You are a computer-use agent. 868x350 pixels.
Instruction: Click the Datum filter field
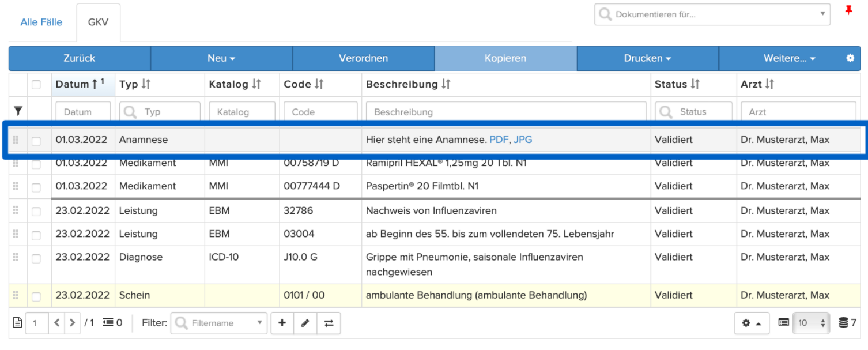point(83,112)
